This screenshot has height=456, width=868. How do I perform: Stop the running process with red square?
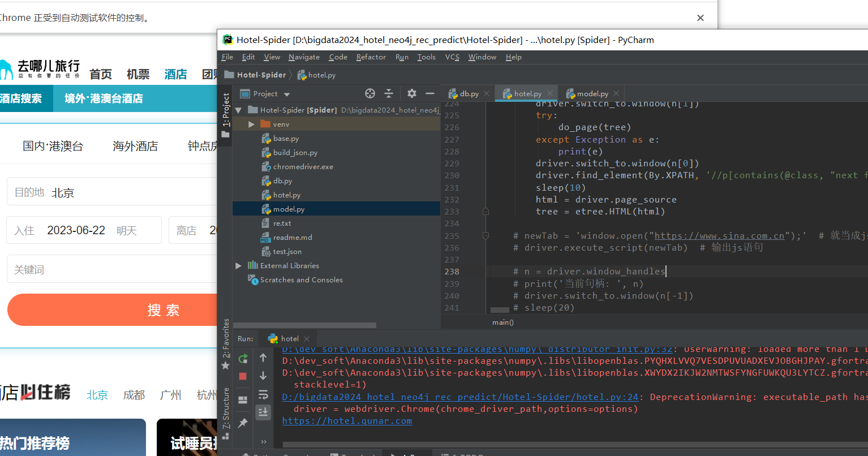[x=243, y=376]
